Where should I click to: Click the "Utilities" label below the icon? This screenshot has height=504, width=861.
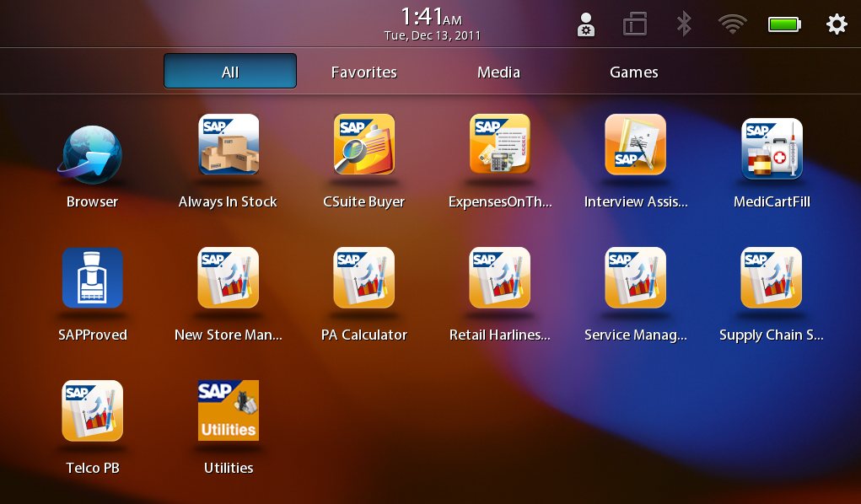[229, 468]
